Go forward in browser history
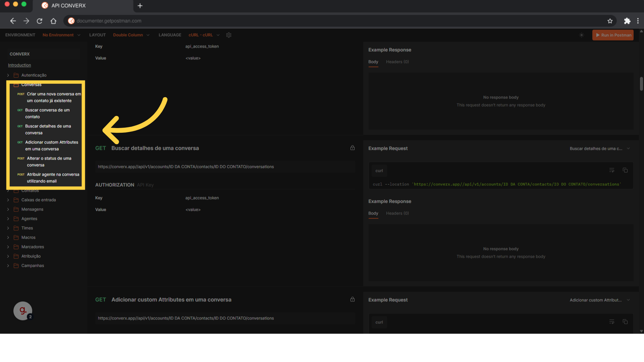 pos(26,21)
